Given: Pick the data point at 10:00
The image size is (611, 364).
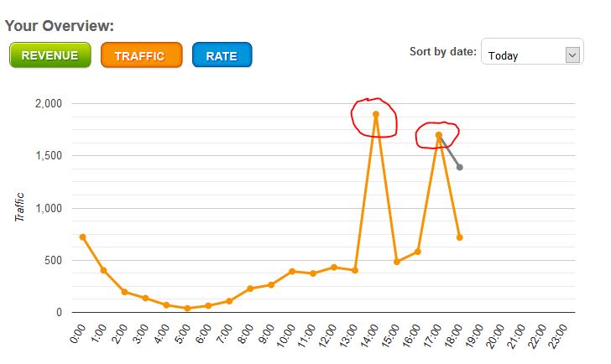Looking at the screenshot, I should pos(292,272).
